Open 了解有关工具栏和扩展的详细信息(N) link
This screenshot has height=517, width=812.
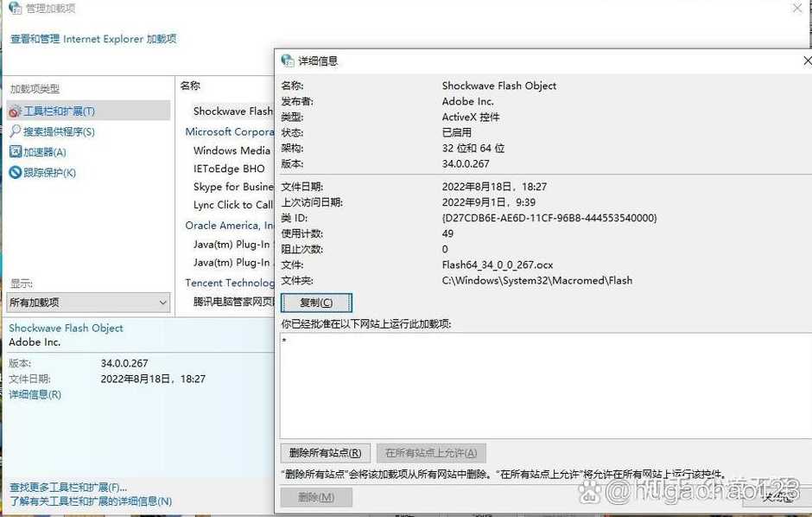click(91, 501)
